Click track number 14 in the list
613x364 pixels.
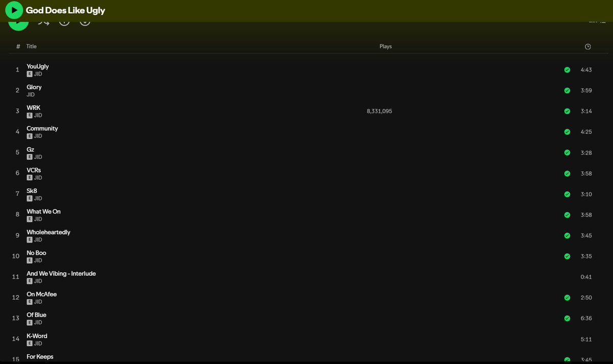click(x=16, y=339)
